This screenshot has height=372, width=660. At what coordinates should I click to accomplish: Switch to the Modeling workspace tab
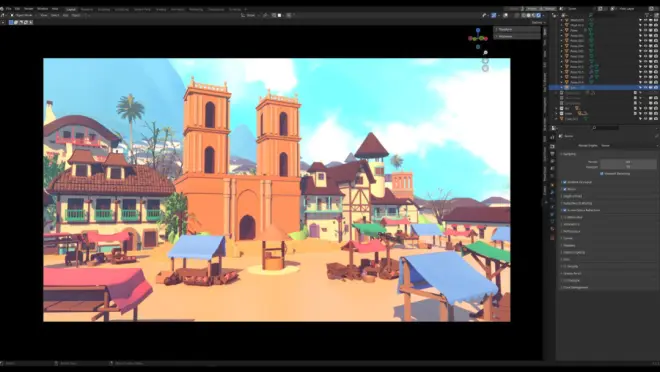pyautogui.click(x=87, y=9)
